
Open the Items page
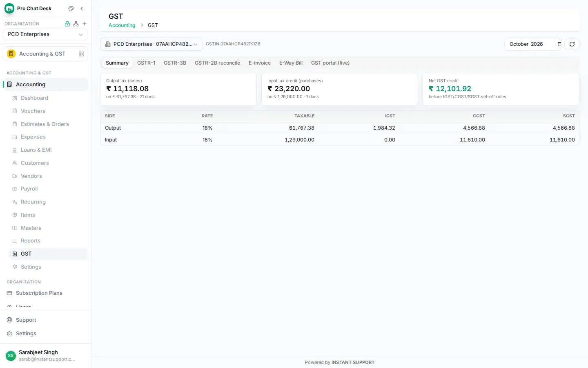[x=48, y=215]
